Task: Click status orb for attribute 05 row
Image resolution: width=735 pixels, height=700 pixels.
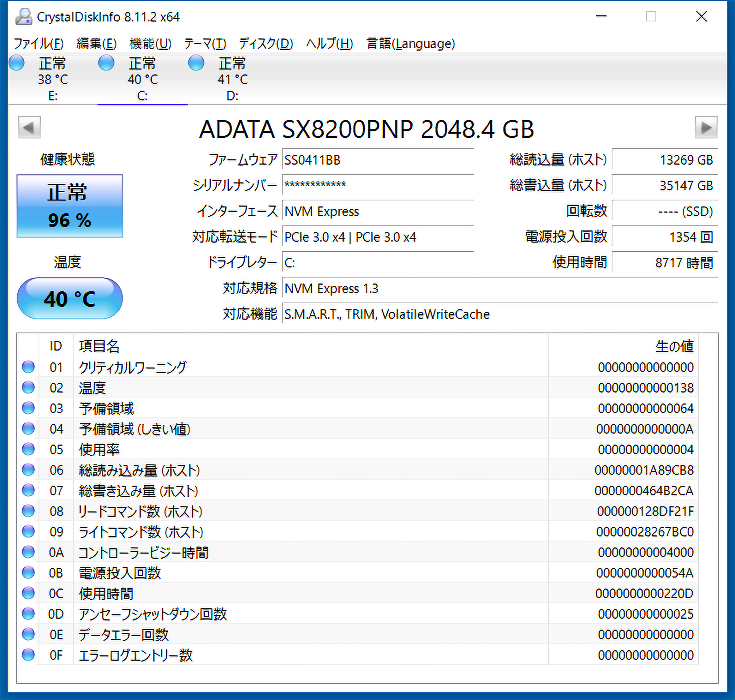Action: (28, 449)
